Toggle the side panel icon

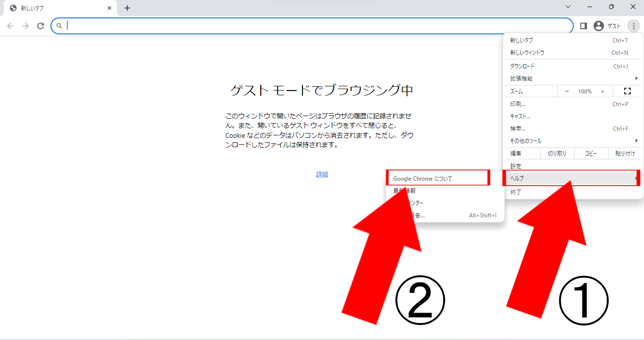pos(583,26)
